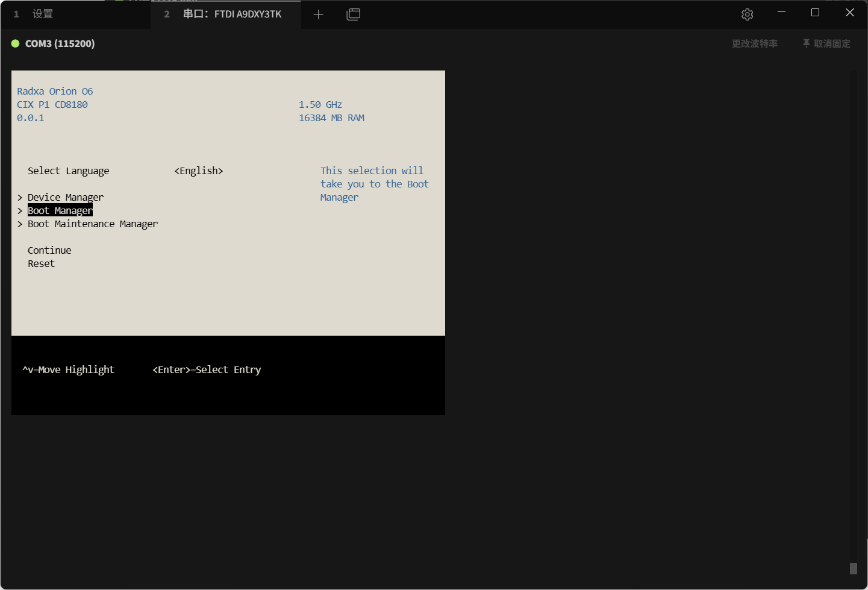Click the window list icon beside plus
Viewport: 868px width, 590px height.
coord(354,14)
